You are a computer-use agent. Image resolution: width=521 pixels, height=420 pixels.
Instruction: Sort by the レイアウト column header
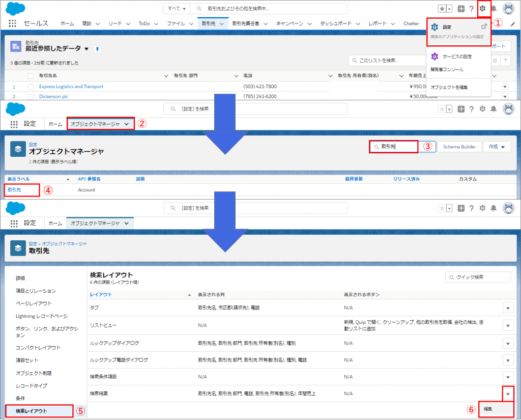pos(101,295)
